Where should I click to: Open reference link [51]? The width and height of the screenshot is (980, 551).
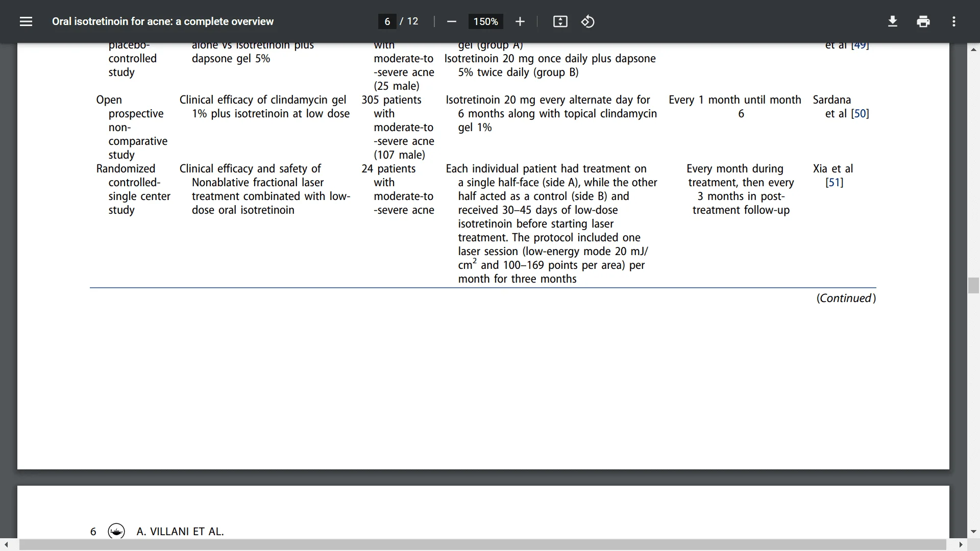tap(835, 183)
